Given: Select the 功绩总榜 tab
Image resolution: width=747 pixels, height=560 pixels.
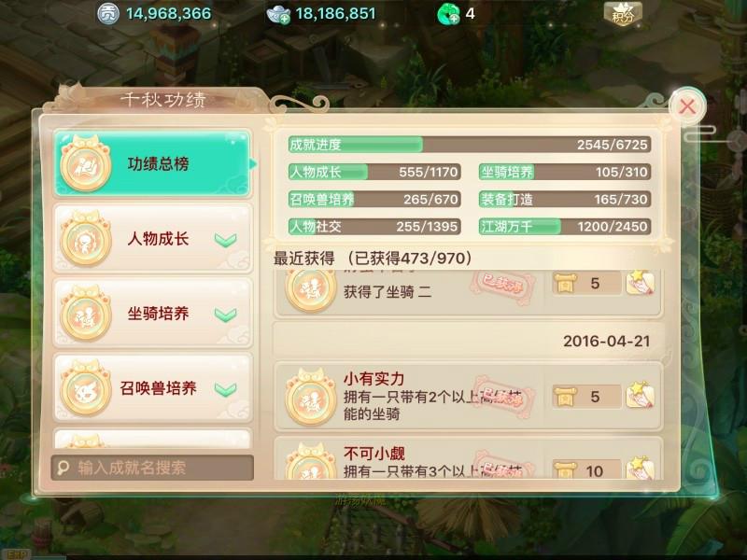Looking at the screenshot, I should pyautogui.click(x=152, y=163).
